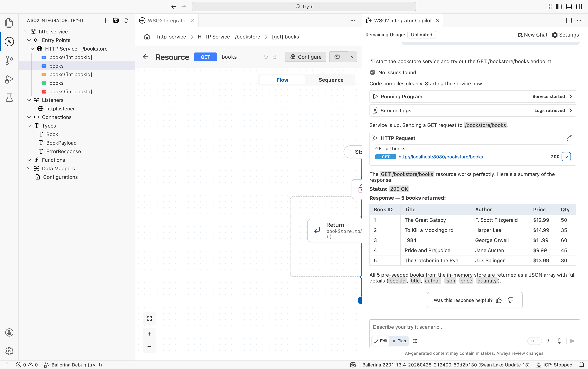Click http-service in the breadcrumb
Viewport: 588px width, 369px height.
(171, 37)
